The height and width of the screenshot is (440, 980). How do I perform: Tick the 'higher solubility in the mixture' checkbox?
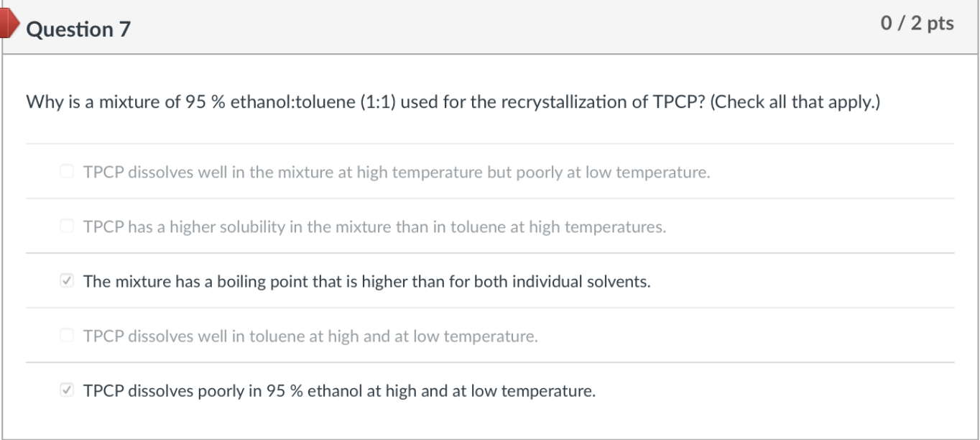click(x=67, y=226)
